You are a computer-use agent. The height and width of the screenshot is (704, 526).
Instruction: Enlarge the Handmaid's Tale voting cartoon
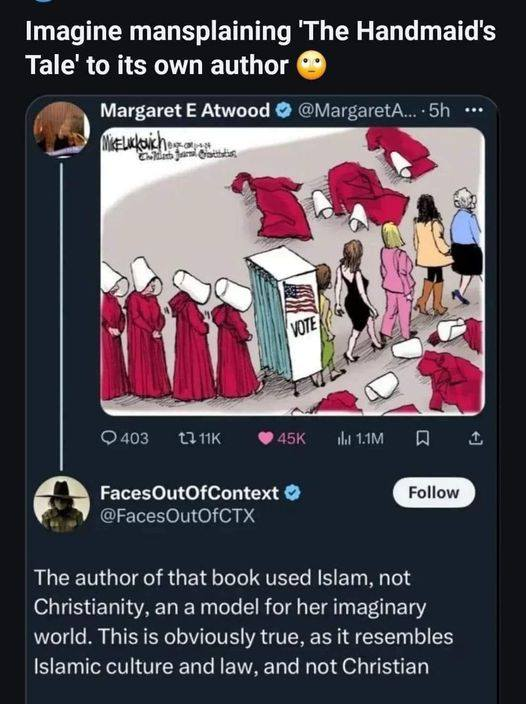coord(292,271)
